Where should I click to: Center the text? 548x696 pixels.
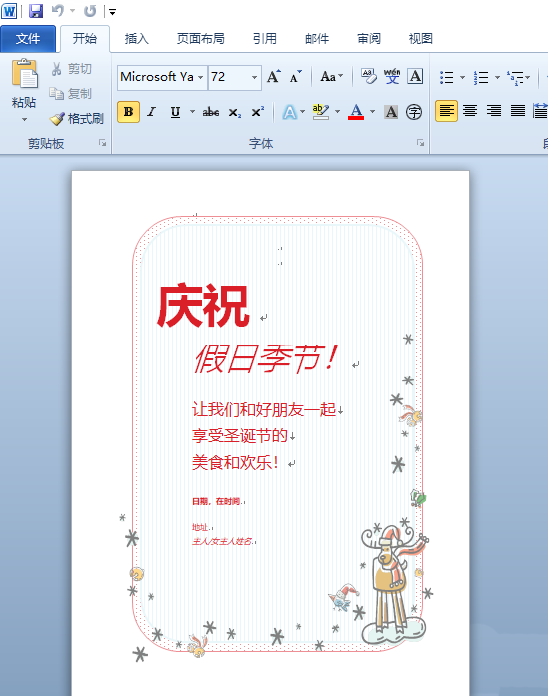(x=470, y=111)
